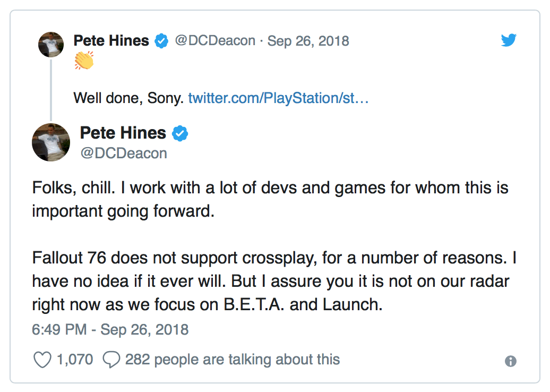Viewport: 550px width, 392px height.
Task: Click the Twitter bird logo
Action: coord(508,40)
